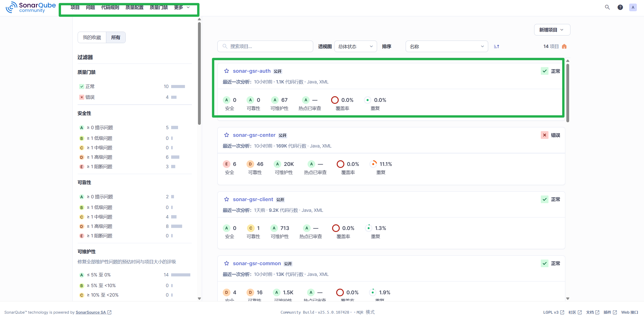Viewport: 644px width, 318px height.
Task: Open the LGPL v3 footer link
Action: point(554,312)
